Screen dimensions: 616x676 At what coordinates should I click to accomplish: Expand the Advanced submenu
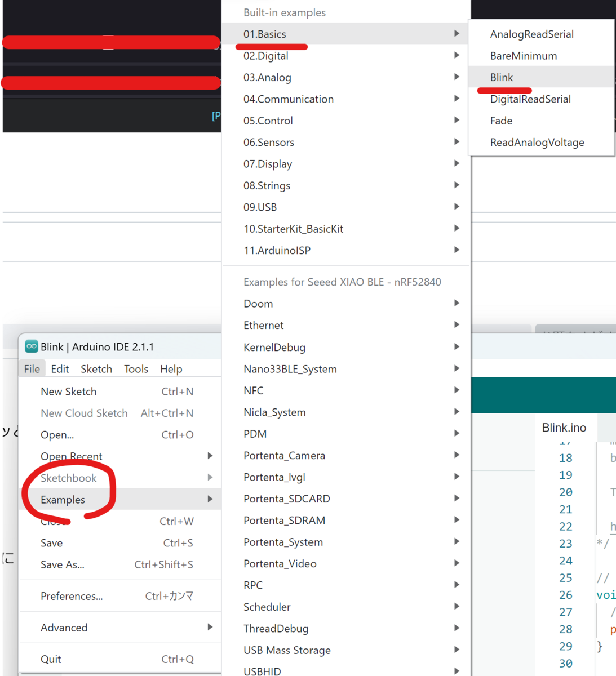(x=120, y=628)
